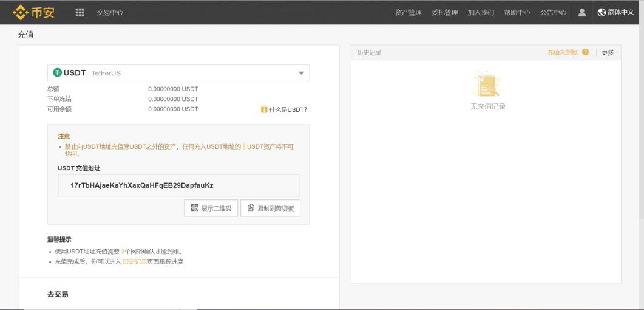Click the 注意 warning heading
This screenshot has width=644, height=310.
click(x=64, y=136)
